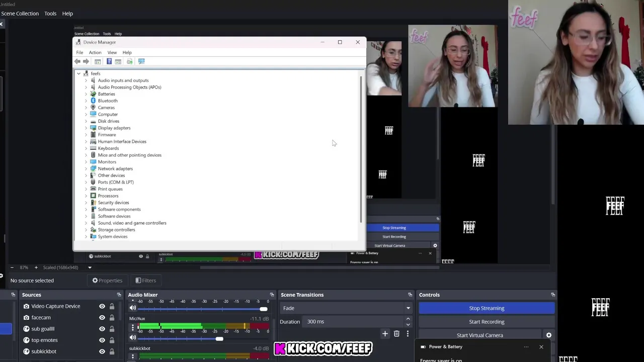
Task: Hide the sub goallll source
Action: tap(102, 329)
